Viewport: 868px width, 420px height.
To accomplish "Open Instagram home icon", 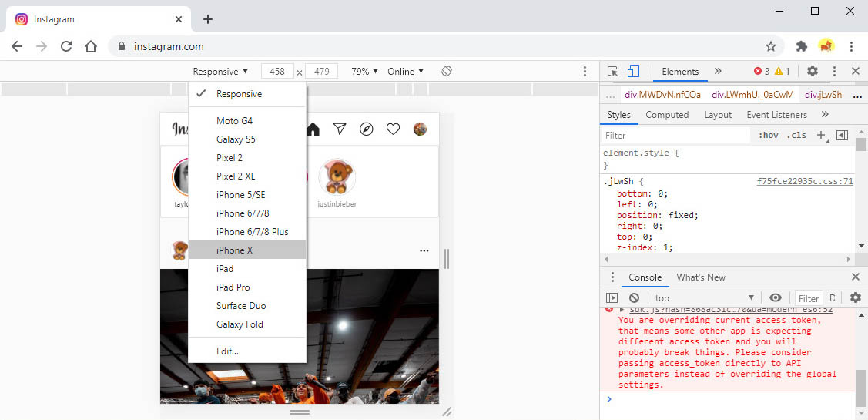I will click(x=313, y=129).
